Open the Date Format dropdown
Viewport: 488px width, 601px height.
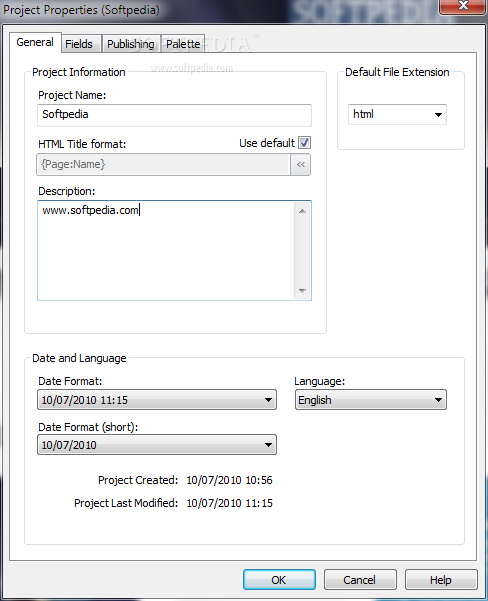tap(157, 400)
